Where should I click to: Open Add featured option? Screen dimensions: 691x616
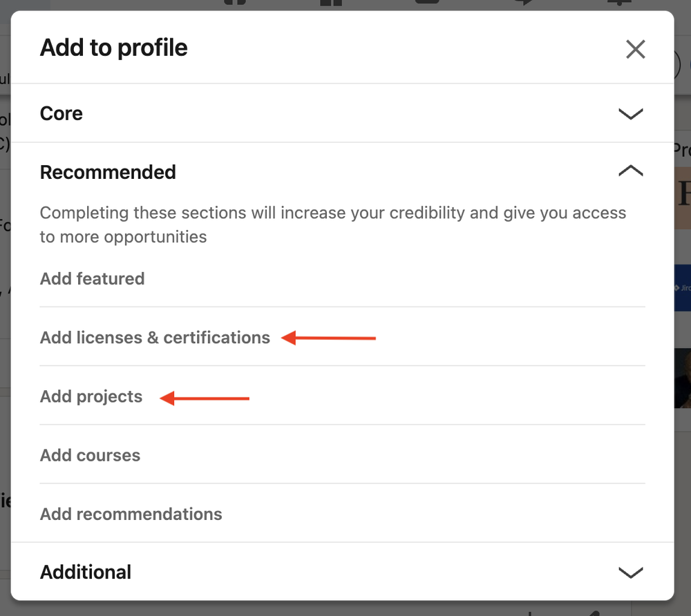point(93,279)
